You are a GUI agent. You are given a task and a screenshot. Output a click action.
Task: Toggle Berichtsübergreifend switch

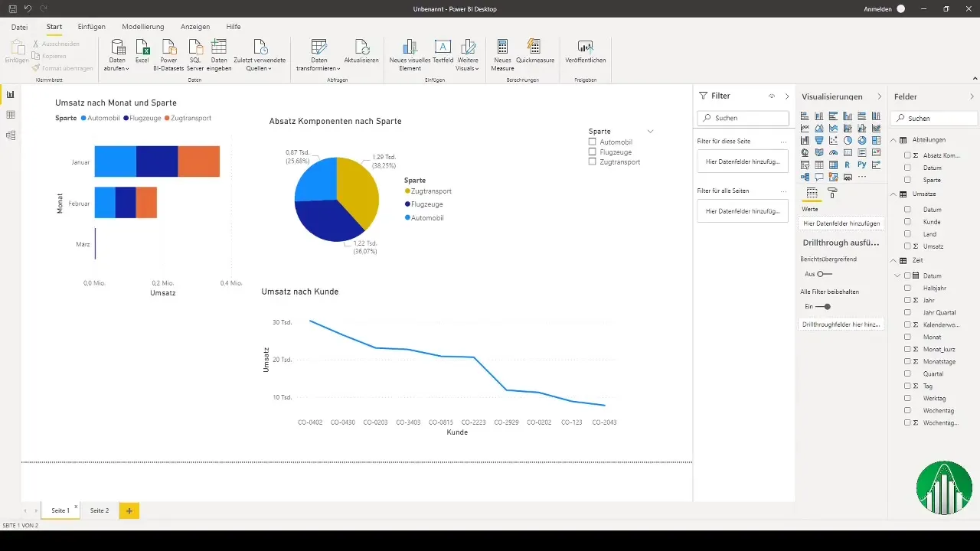[x=824, y=274]
